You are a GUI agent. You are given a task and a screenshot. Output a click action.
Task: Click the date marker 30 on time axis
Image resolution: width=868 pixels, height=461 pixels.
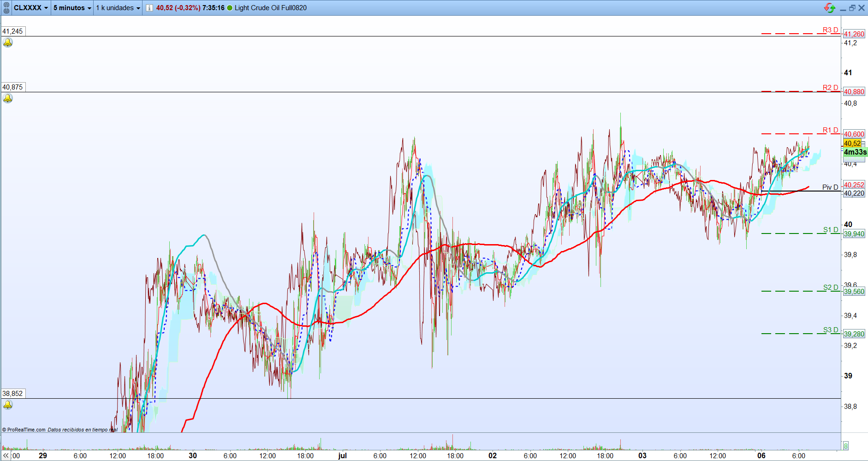pyautogui.click(x=193, y=455)
